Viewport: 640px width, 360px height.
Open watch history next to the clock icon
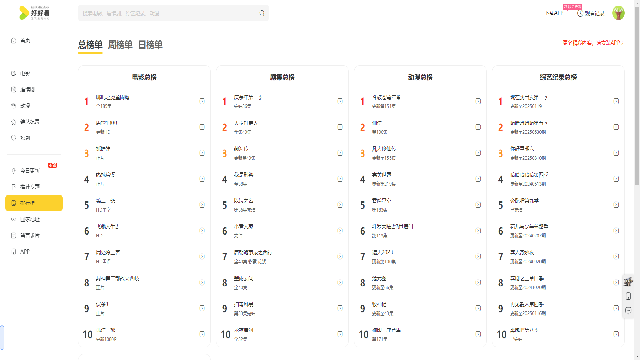click(591, 13)
